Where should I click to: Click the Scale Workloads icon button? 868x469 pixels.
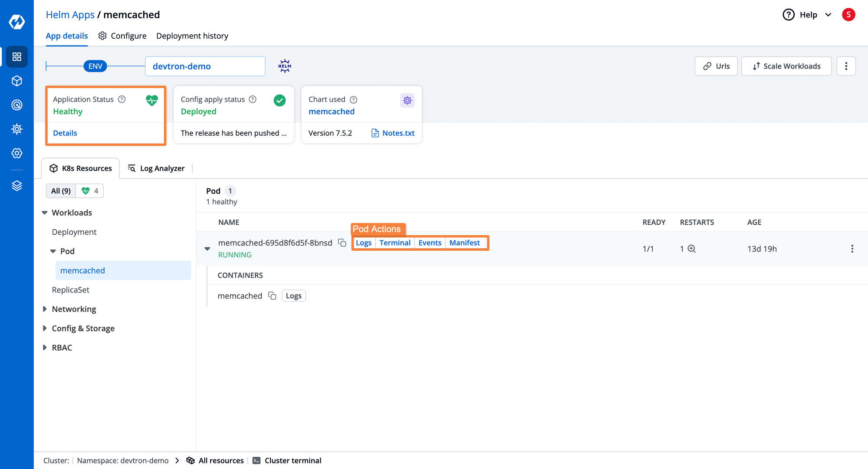786,66
